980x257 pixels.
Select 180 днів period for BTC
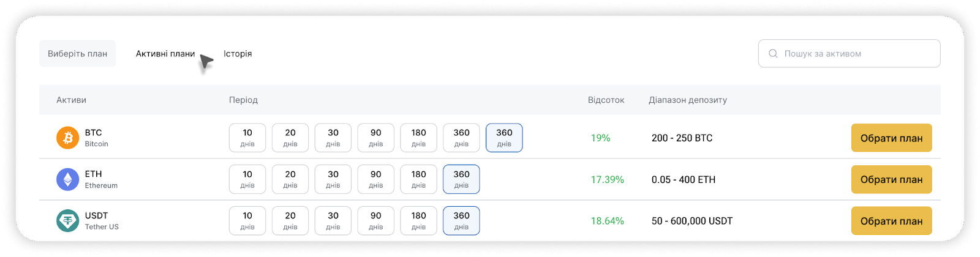(x=419, y=138)
